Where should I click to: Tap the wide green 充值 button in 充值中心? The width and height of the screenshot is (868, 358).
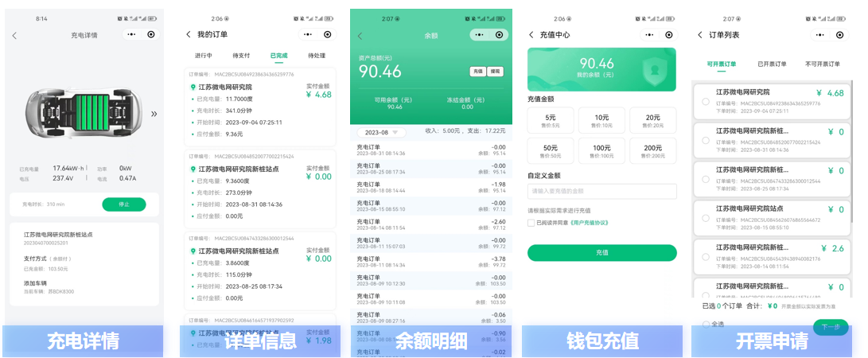[601, 252]
